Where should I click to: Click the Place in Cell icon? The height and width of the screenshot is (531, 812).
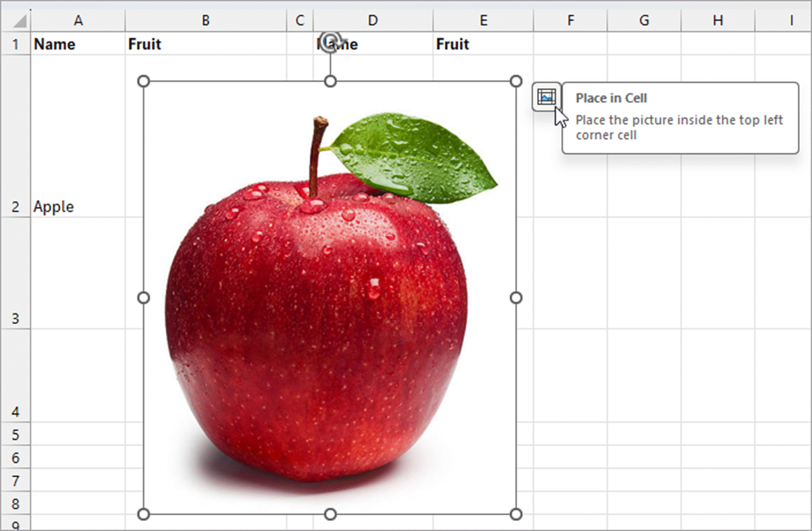546,97
